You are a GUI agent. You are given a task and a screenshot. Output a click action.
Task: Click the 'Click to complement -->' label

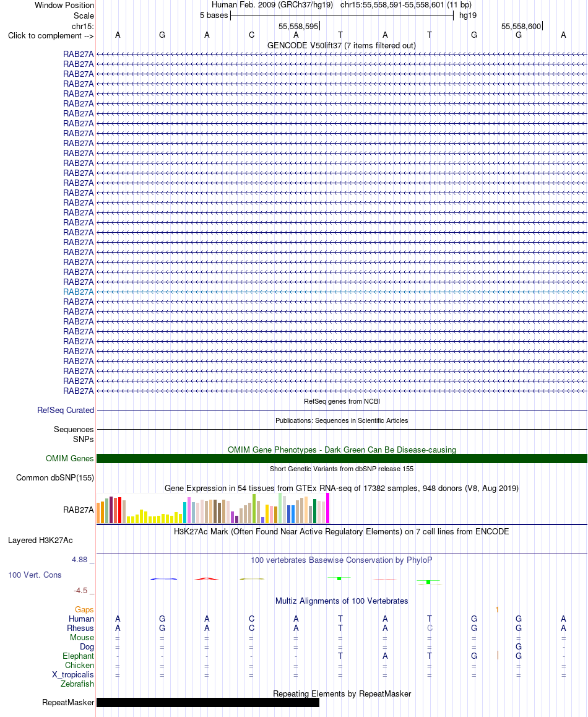pos(51,36)
